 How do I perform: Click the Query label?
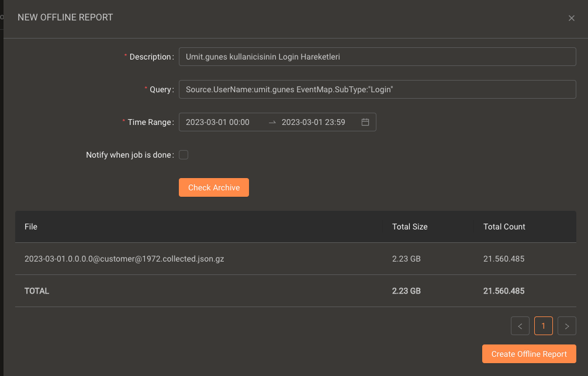pyautogui.click(x=160, y=89)
